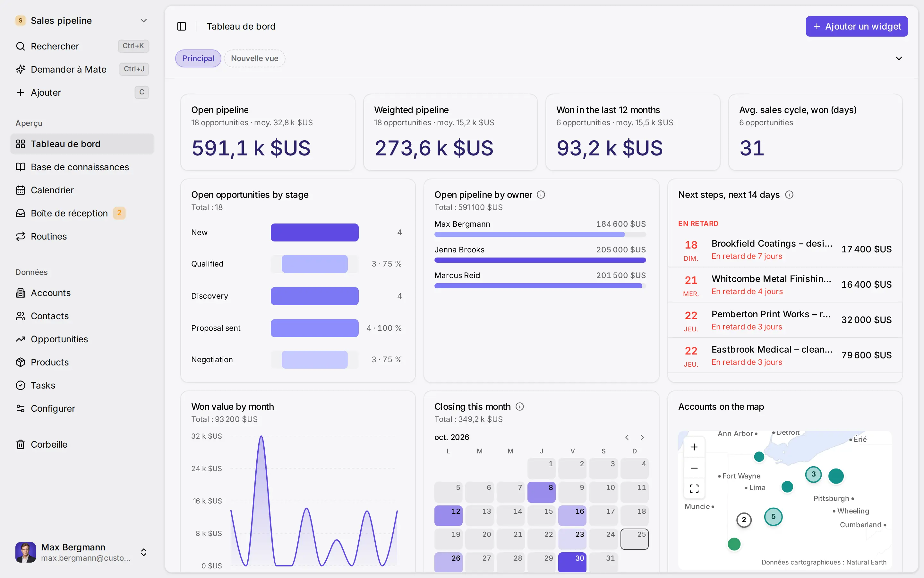
Task: Toggle the sidebar panel icon
Action: (x=181, y=26)
